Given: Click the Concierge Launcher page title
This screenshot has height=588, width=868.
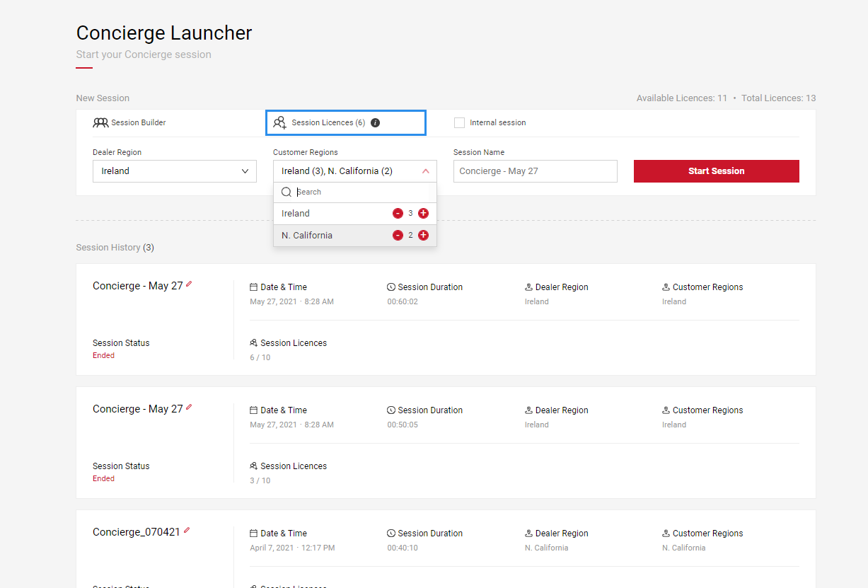Looking at the screenshot, I should pos(164,33).
